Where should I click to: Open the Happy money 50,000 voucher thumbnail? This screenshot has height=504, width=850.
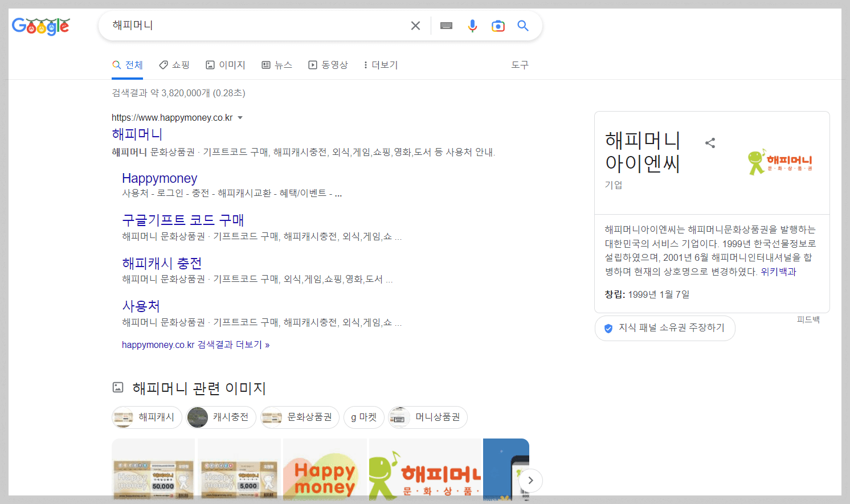153,470
